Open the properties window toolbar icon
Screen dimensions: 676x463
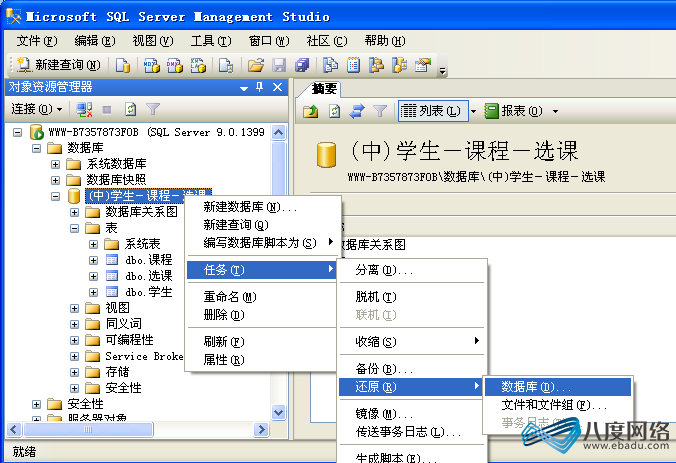point(423,66)
